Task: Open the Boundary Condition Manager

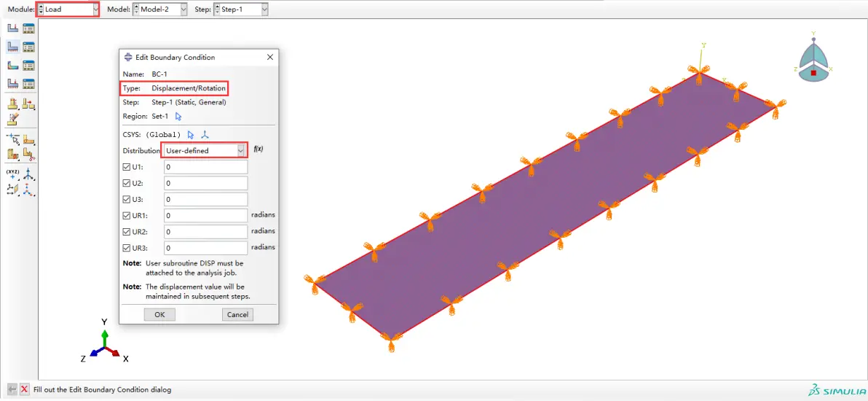Action: click(29, 47)
